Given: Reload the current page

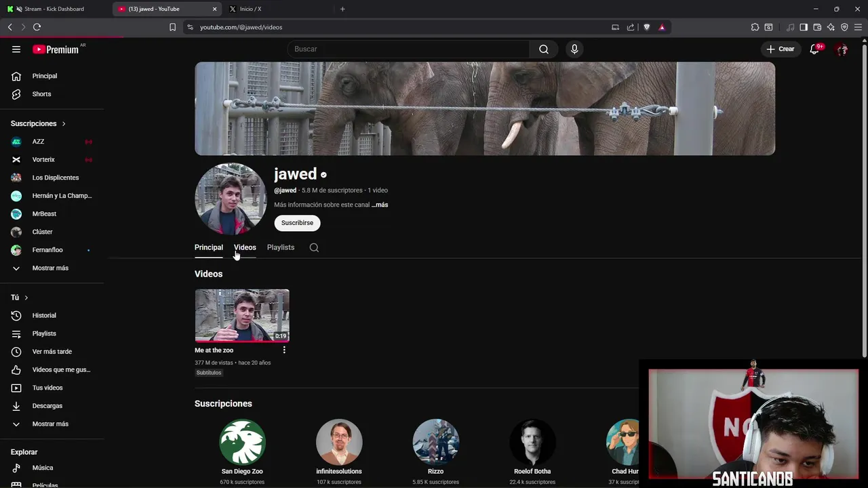Looking at the screenshot, I should click(37, 27).
